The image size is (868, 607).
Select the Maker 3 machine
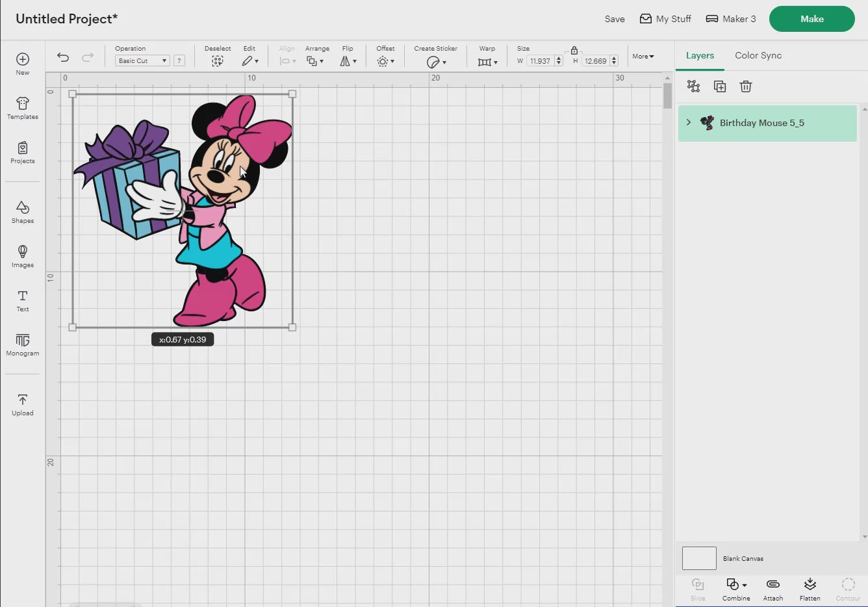pyautogui.click(x=731, y=19)
